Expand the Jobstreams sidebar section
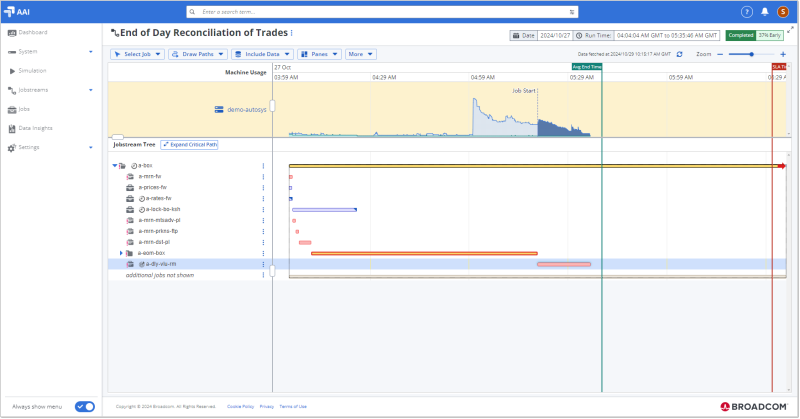The image size is (800, 419). (91, 90)
